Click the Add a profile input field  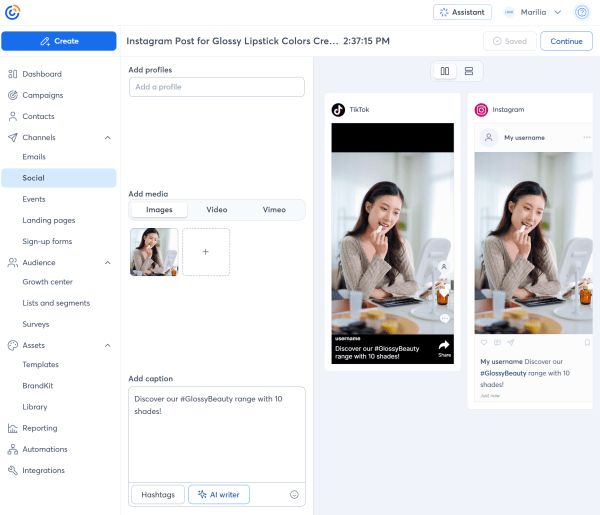217,87
